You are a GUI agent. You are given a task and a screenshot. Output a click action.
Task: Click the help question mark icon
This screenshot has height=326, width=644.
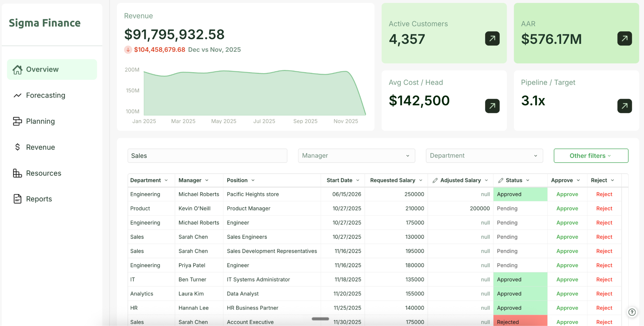[632, 312]
